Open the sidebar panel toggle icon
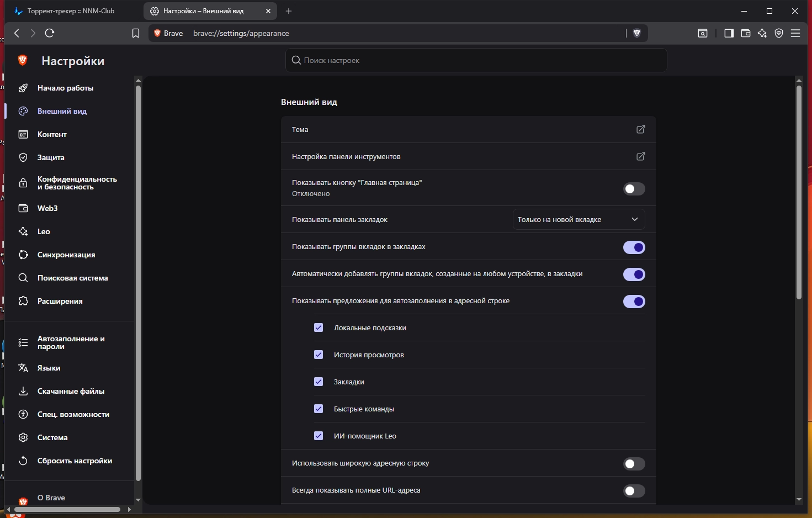 coord(729,33)
